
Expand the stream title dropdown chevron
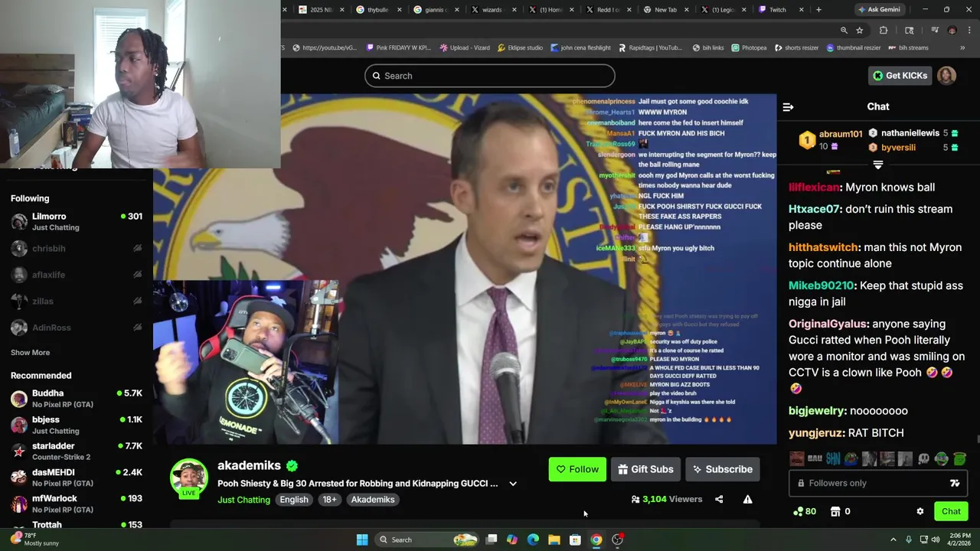click(x=513, y=484)
